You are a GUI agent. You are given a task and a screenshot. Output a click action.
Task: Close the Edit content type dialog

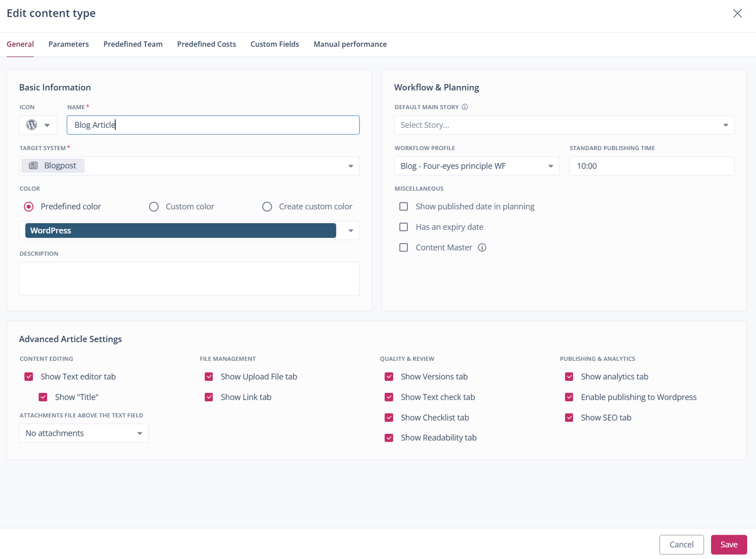tap(737, 13)
